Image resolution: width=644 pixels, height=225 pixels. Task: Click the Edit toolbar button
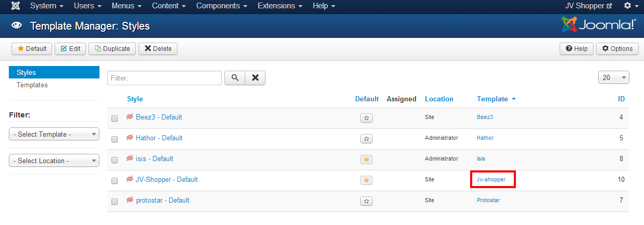(x=70, y=48)
